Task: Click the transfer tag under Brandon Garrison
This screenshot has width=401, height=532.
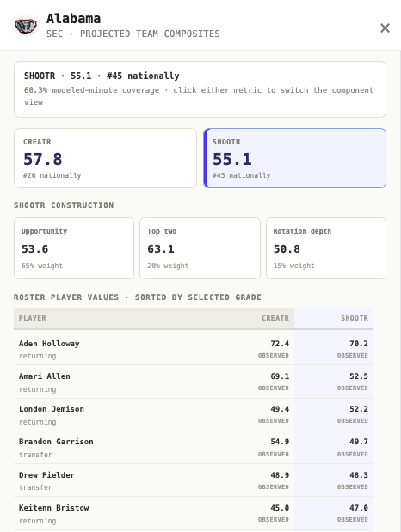Action: [35, 455]
